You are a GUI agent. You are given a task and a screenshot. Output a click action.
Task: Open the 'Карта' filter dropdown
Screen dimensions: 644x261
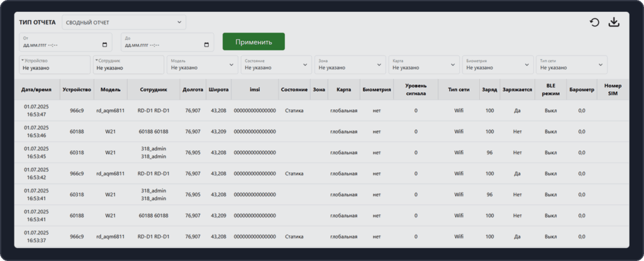click(423, 64)
